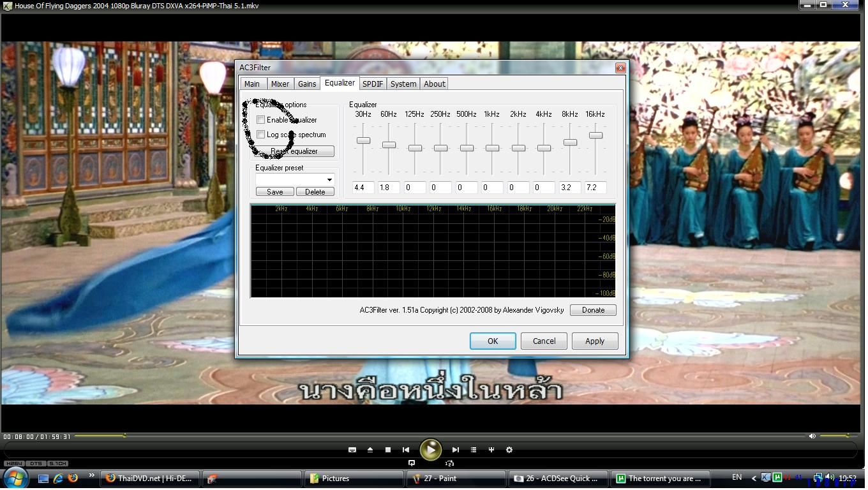Click the 60Hz slider handle

(389, 145)
